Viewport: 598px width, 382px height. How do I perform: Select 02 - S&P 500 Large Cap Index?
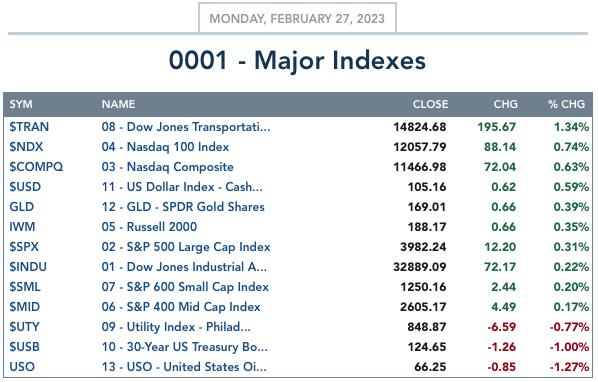tap(186, 247)
